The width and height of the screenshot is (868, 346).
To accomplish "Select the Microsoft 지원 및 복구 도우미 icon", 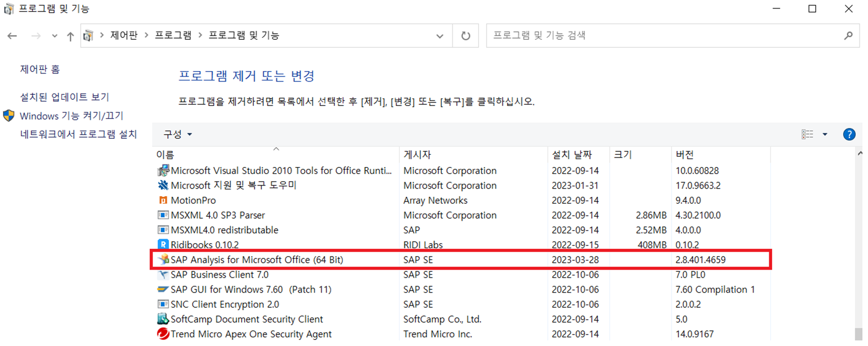I will pos(163,185).
